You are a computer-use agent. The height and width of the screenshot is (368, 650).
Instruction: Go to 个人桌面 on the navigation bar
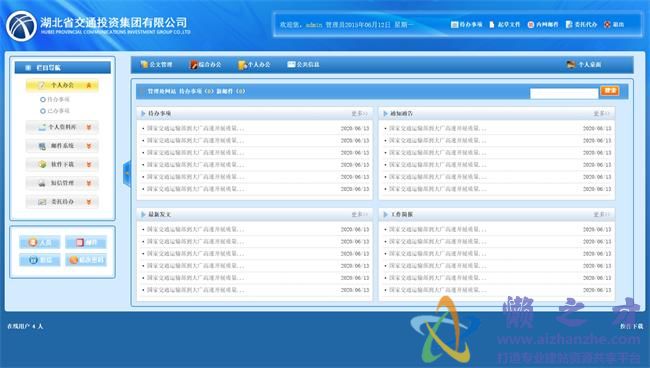point(584,64)
